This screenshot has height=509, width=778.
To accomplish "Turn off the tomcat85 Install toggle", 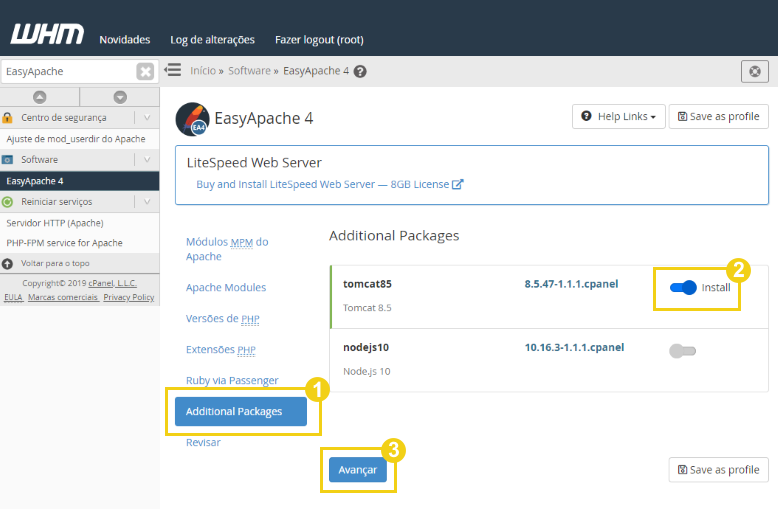I will click(683, 287).
